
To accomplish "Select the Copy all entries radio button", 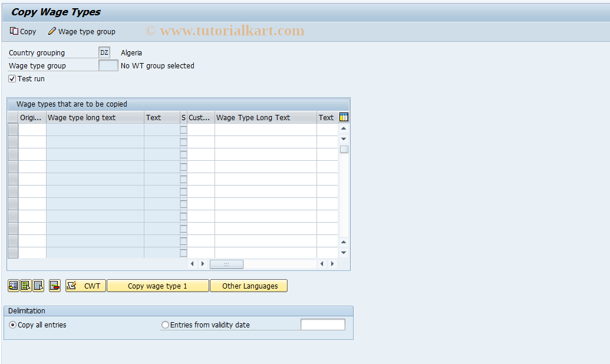I will coord(13,325).
